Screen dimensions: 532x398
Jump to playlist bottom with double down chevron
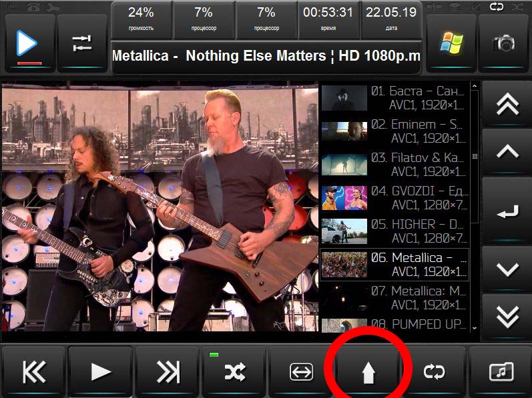[507, 317]
